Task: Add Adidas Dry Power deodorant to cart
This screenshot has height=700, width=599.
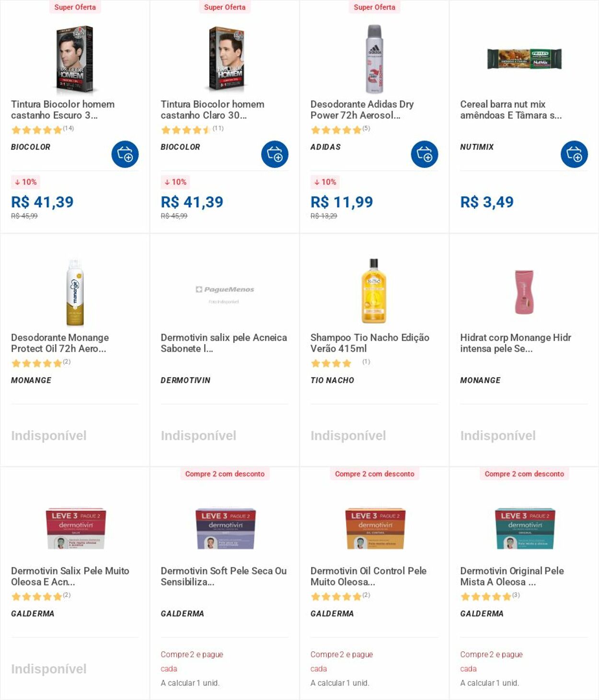Action: point(425,154)
